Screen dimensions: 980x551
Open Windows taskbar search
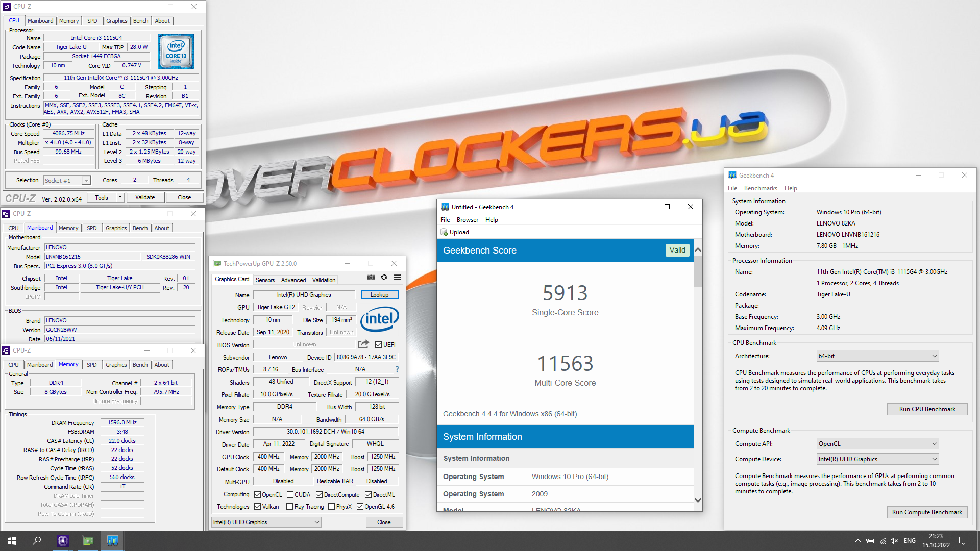tap(37, 541)
